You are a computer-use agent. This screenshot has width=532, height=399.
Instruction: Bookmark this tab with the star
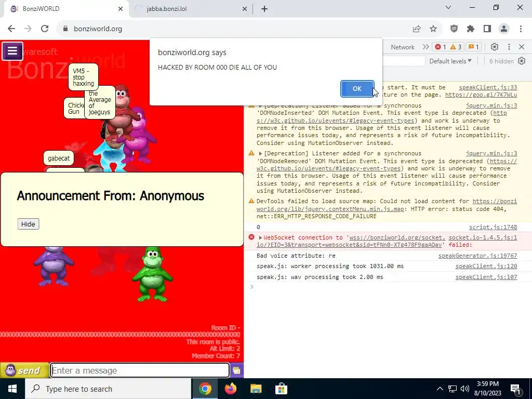[433, 29]
